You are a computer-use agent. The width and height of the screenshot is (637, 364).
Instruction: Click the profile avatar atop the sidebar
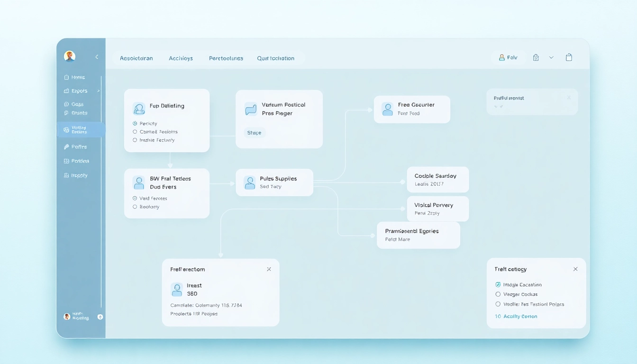(x=70, y=56)
